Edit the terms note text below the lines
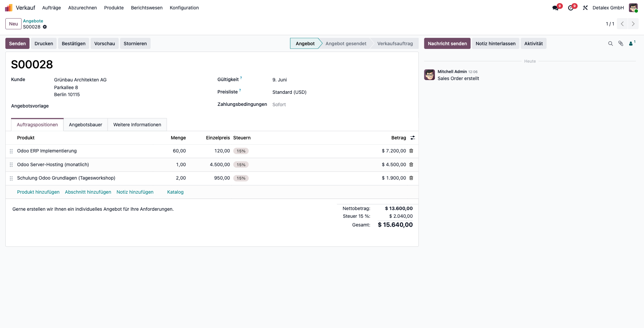This screenshot has height=328, width=644. point(93,209)
